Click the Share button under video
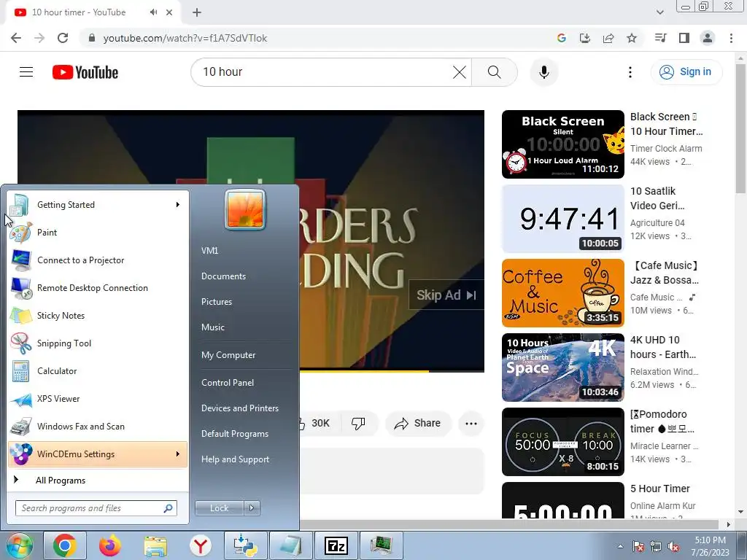 [x=418, y=424]
